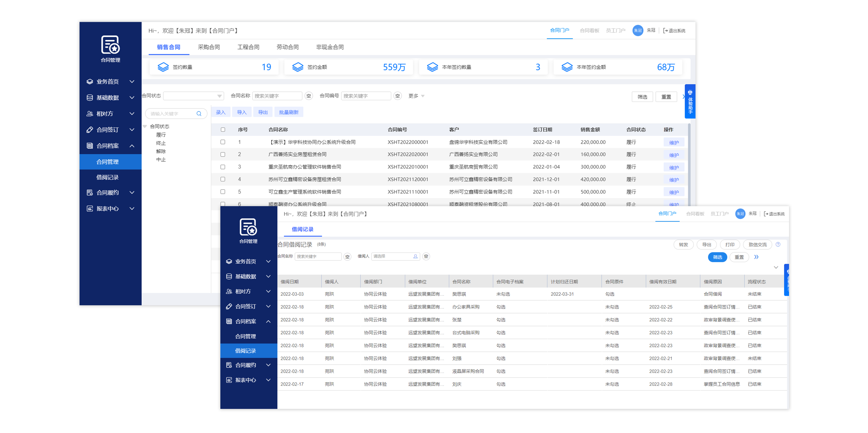Open the 体验助手 side panel
The image size is (868, 433).
pos(690,101)
